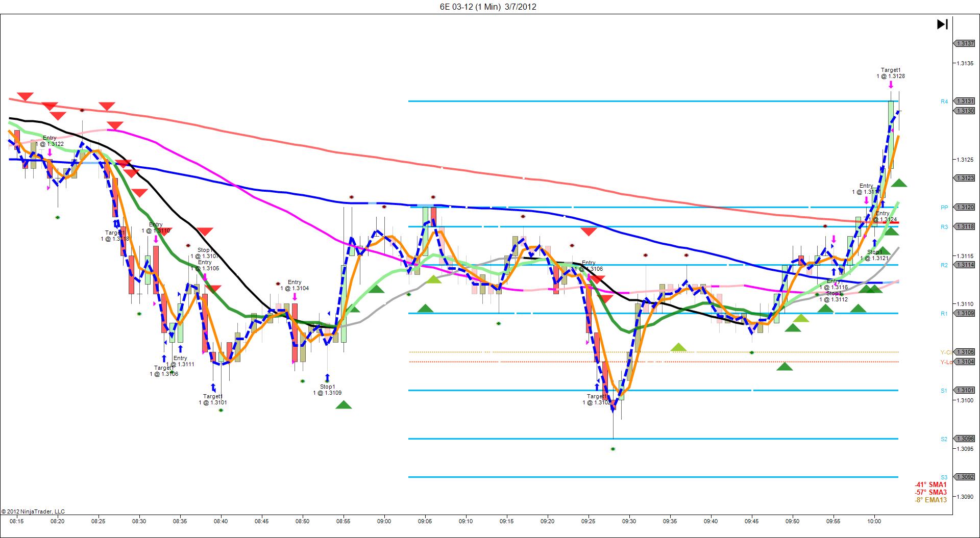980x538 pixels.
Task: Click the Stop1 1 @ 1.3109 annotation
Action: coord(327,390)
